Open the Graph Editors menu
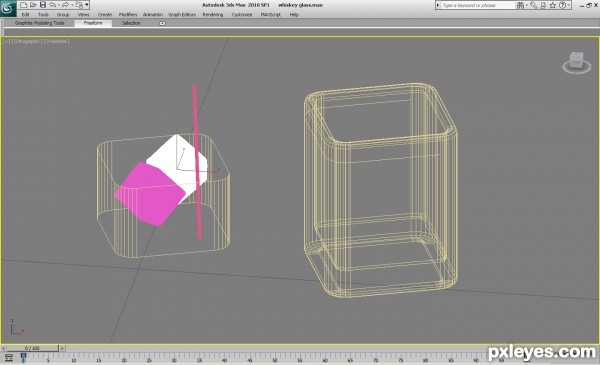600x365 pixels. pyautogui.click(x=182, y=15)
